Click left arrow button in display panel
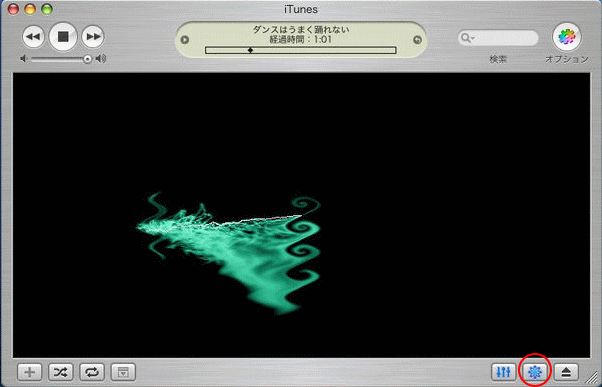The height and width of the screenshot is (387, 602). [185, 40]
